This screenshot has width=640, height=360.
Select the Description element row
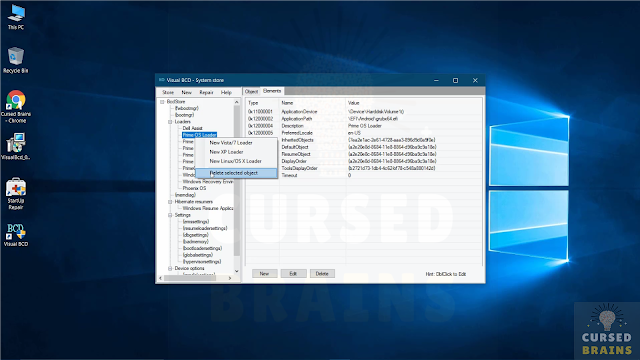tap(364, 126)
